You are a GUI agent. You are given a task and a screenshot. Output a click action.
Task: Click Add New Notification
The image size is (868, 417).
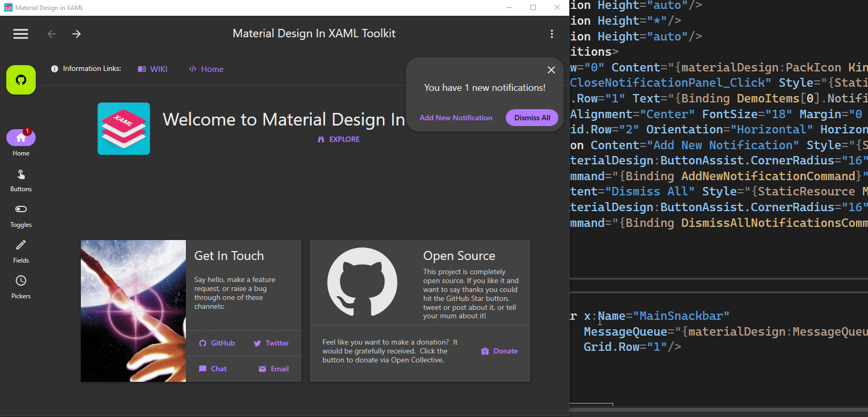click(456, 118)
